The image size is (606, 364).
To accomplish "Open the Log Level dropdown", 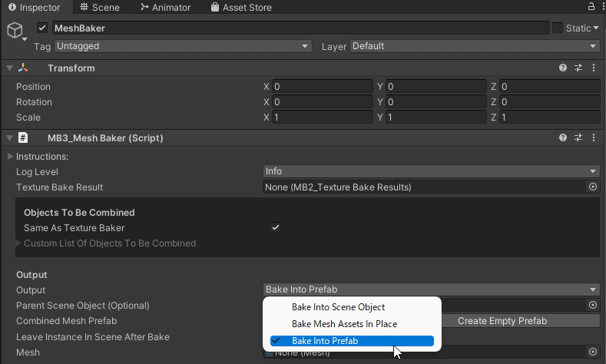I will point(432,171).
